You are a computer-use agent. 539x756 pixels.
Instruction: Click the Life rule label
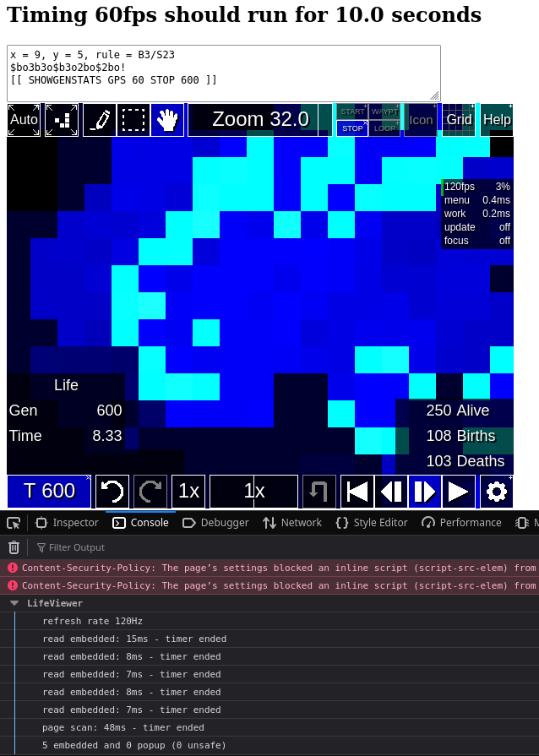(66, 384)
